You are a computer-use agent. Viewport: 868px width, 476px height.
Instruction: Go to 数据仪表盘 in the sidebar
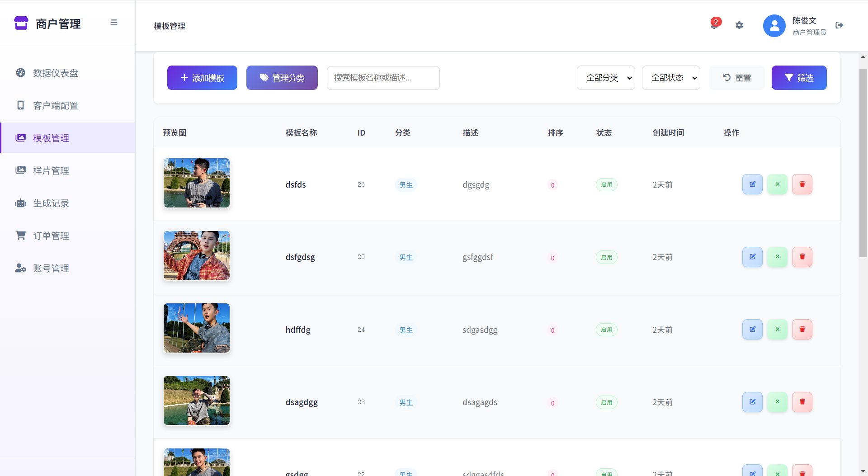tap(55, 73)
